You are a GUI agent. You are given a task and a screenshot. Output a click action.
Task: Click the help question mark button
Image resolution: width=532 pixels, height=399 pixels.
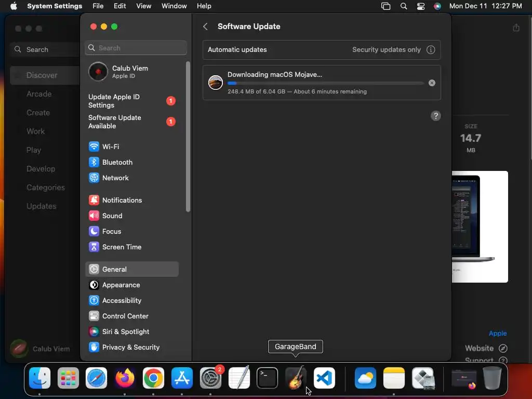[x=436, y=116]
